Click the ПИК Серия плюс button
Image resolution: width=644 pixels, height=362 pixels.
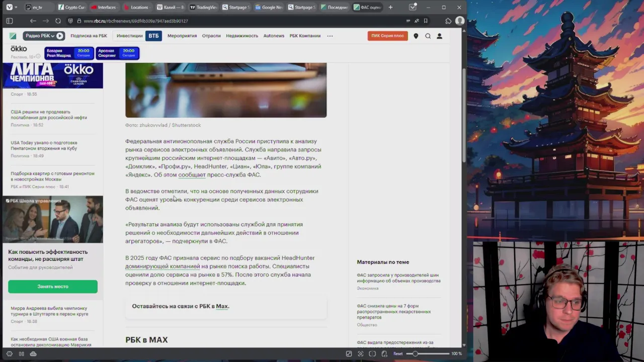pyautogui.click(x=387, y=36)
